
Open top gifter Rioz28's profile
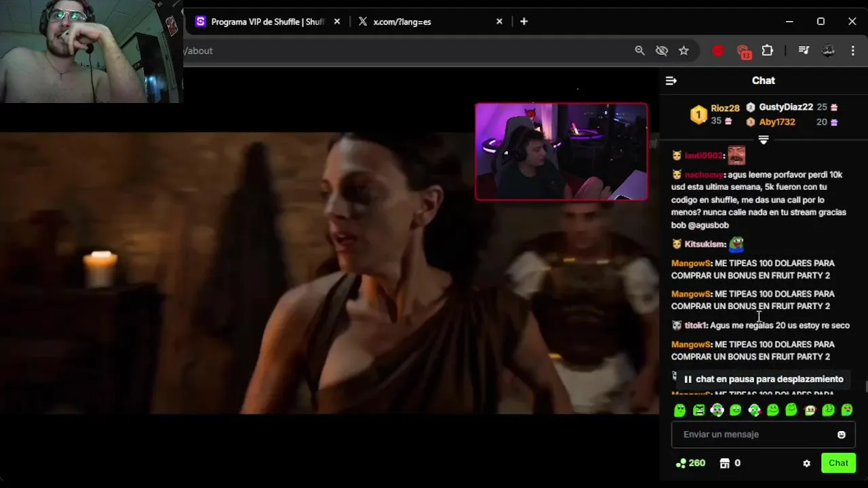tap(725, 108)
